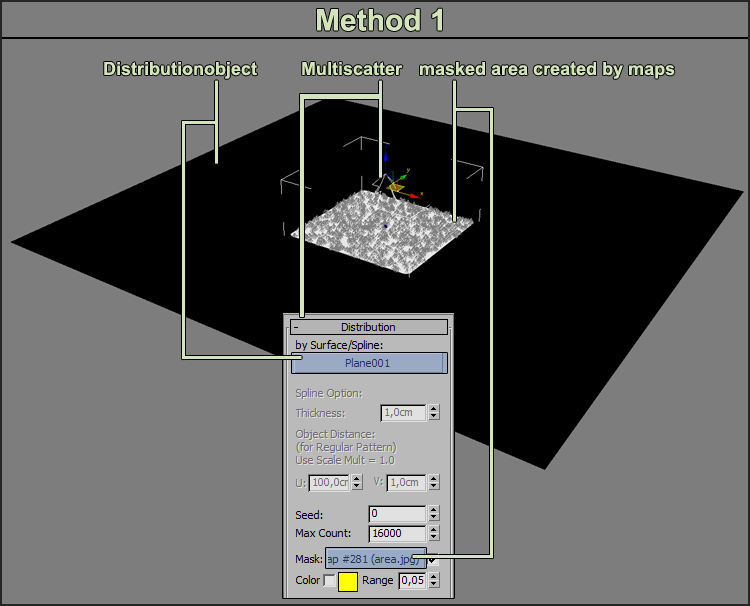Image resolution: width=750 pixels, height=606 pixels.
Task: Click the yellow gizmo plane handle
Action: pos(395,187)
